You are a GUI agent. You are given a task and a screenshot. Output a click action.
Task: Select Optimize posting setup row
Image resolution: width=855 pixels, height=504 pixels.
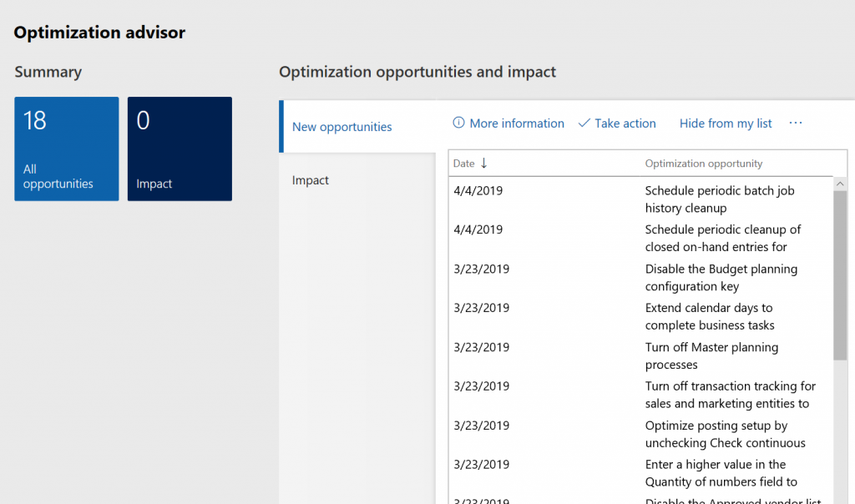pyautogui.click(x=725, y=434)
